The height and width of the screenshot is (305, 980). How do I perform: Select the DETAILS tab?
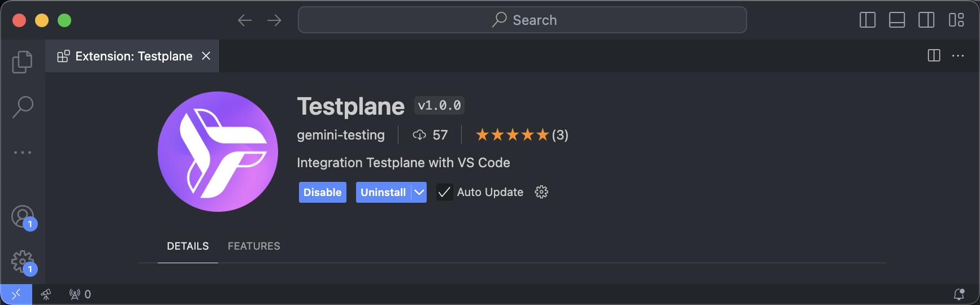pos(188,246)
